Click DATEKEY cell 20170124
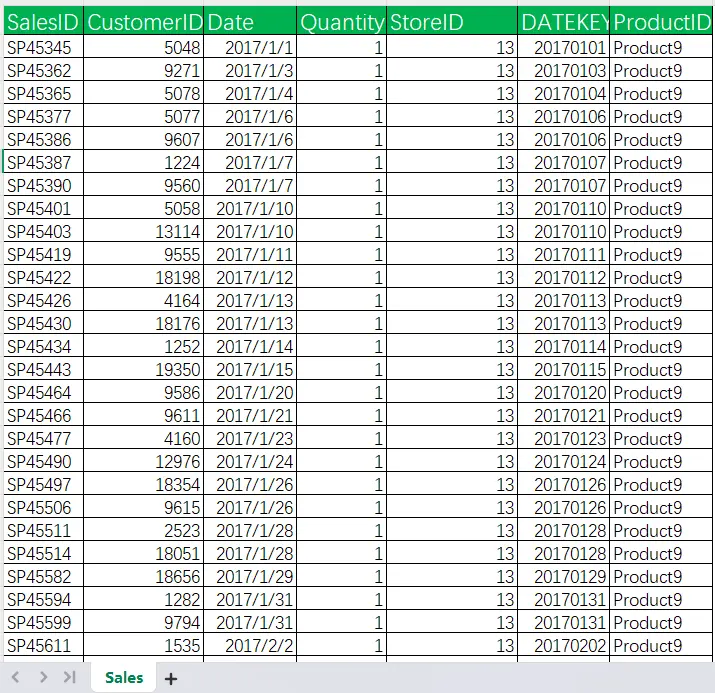The image size is (715, 693). [x=564, y=460]
